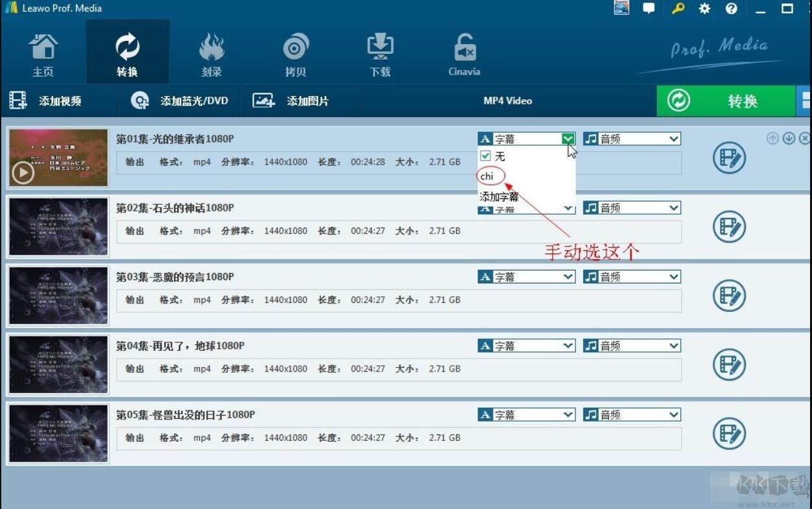Play the 第01集 video preview
Screen dimensions: 812x509
[23, 173]
